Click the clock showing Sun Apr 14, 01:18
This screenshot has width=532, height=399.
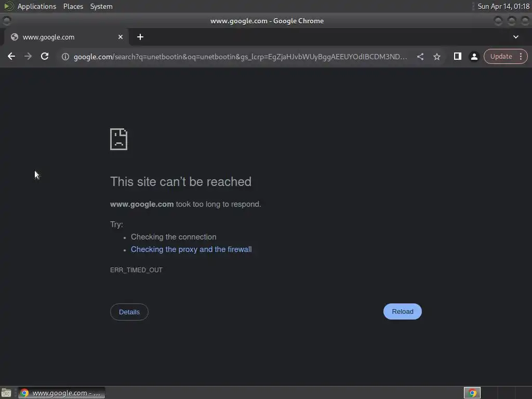pos(503,6)
